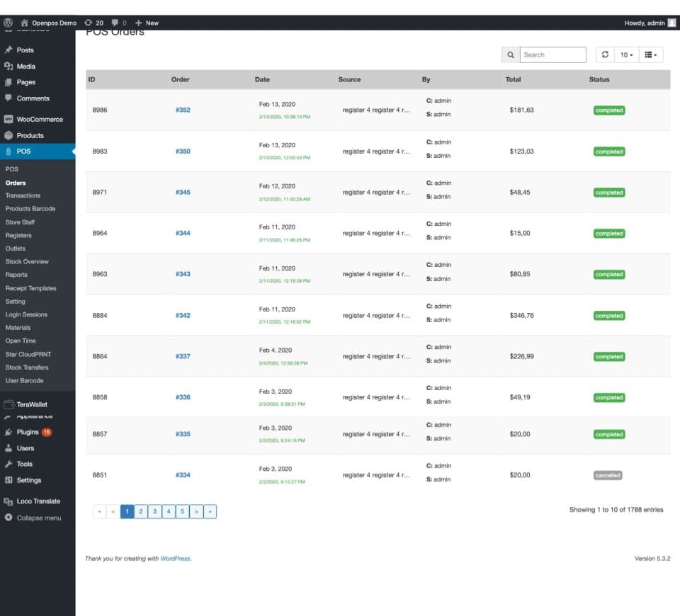Open the New content menu
The width and height of the screenshot is (680, 616).
(147, 23)
